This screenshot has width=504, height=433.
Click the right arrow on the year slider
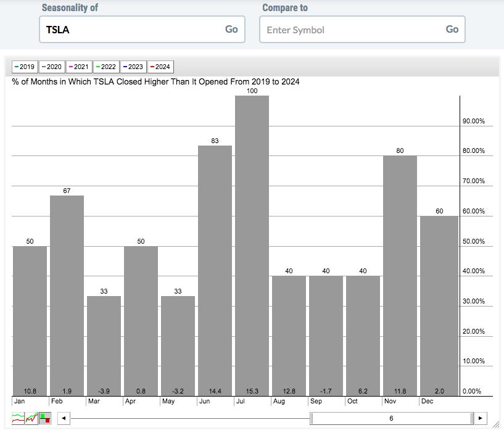coord(481,418)
